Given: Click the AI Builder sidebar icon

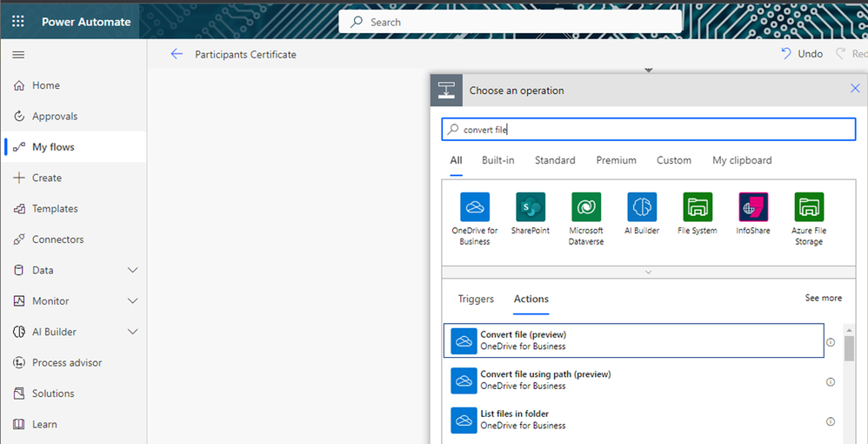Looking at the screenshot, I should coord(19,332).
